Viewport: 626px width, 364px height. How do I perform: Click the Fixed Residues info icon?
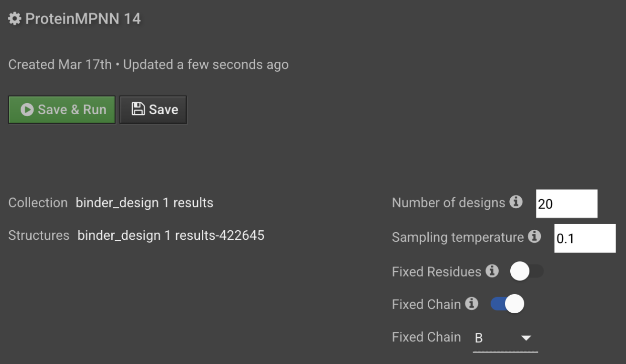coord(492,271)
